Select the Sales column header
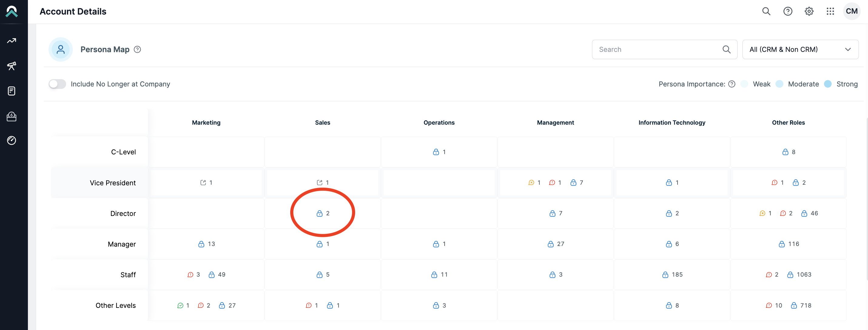 (x=322, y=123)
